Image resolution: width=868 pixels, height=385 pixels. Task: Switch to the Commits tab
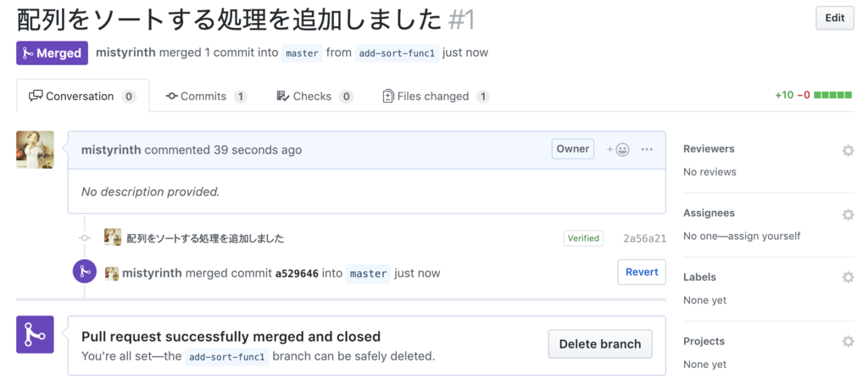point(206,97)
